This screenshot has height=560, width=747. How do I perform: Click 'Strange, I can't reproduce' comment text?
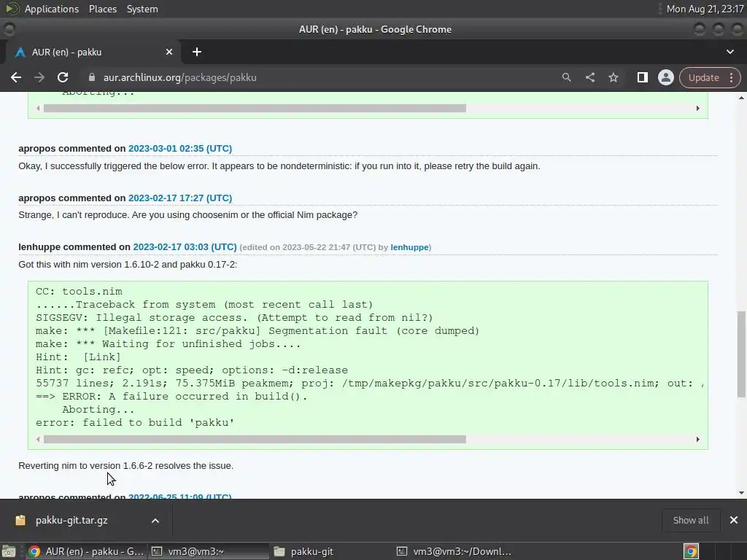187,215
